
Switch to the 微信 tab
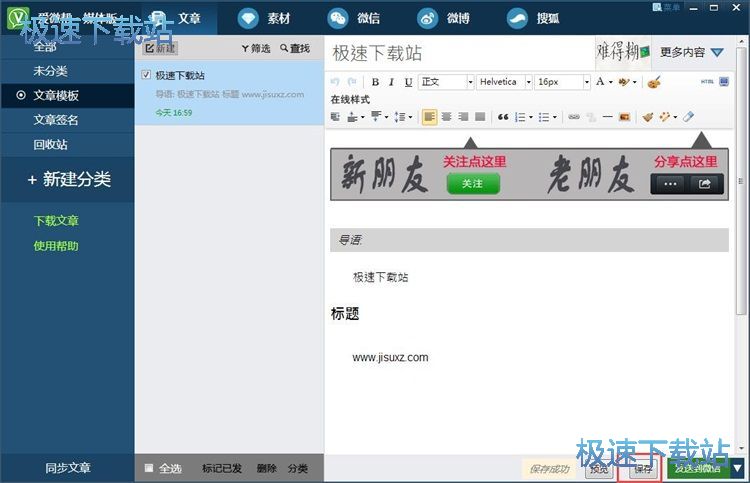tap(353, 18)
